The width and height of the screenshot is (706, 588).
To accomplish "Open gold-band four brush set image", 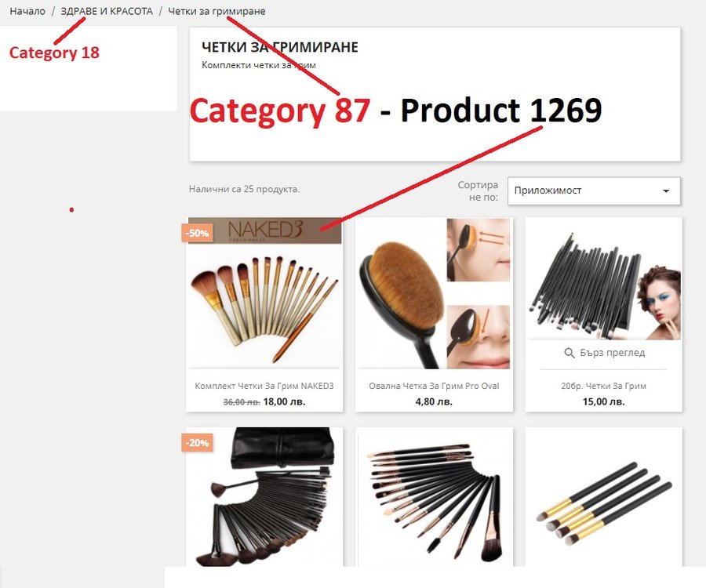I will [604, 497].
